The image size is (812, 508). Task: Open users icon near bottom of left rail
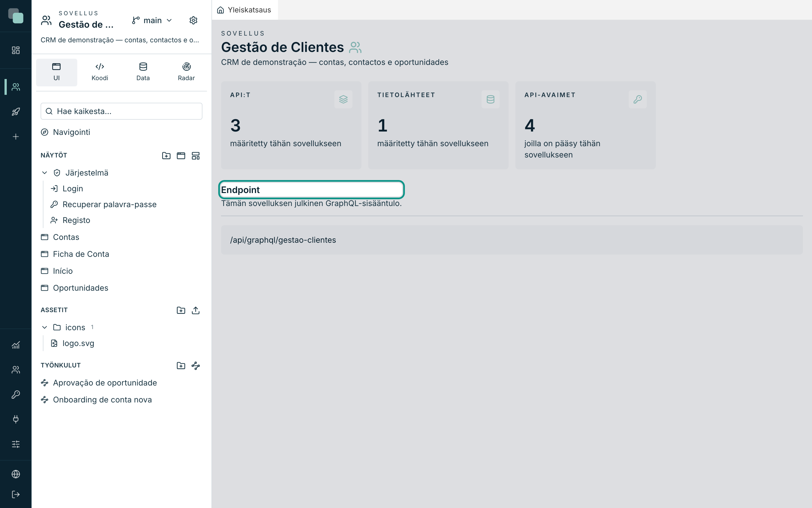coord(16,370)
